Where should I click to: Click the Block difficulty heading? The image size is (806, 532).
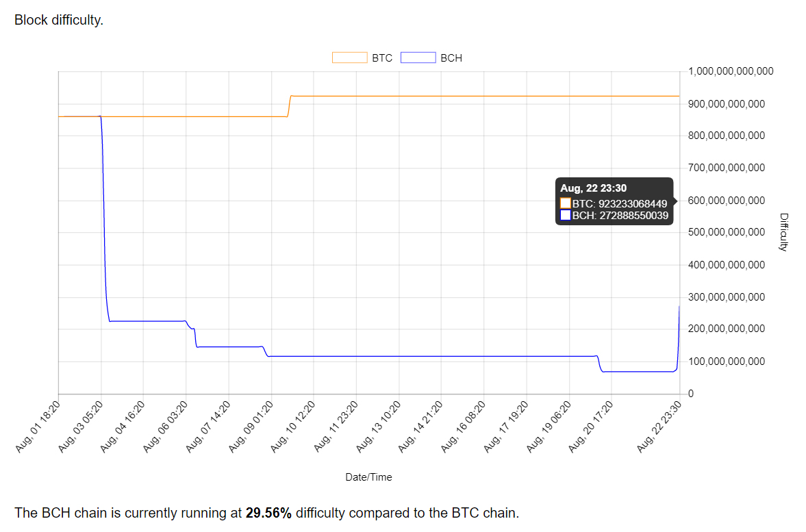click(x=59, y=20)
